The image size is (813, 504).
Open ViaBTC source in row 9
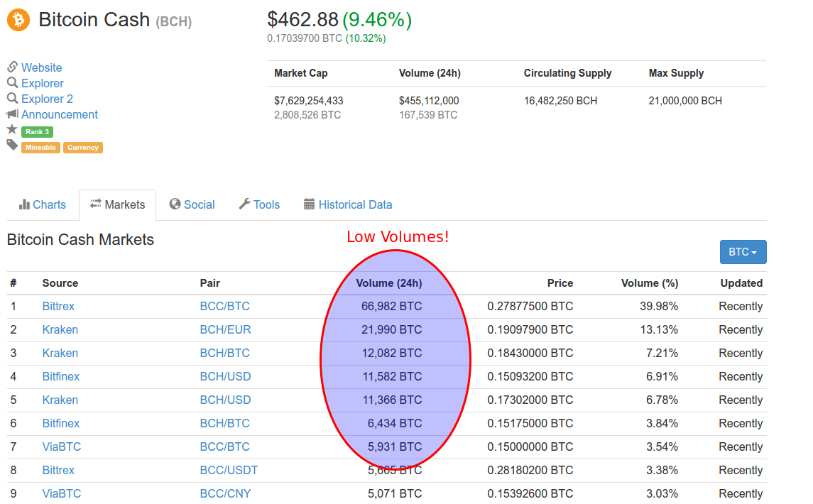tap(62, 493)
